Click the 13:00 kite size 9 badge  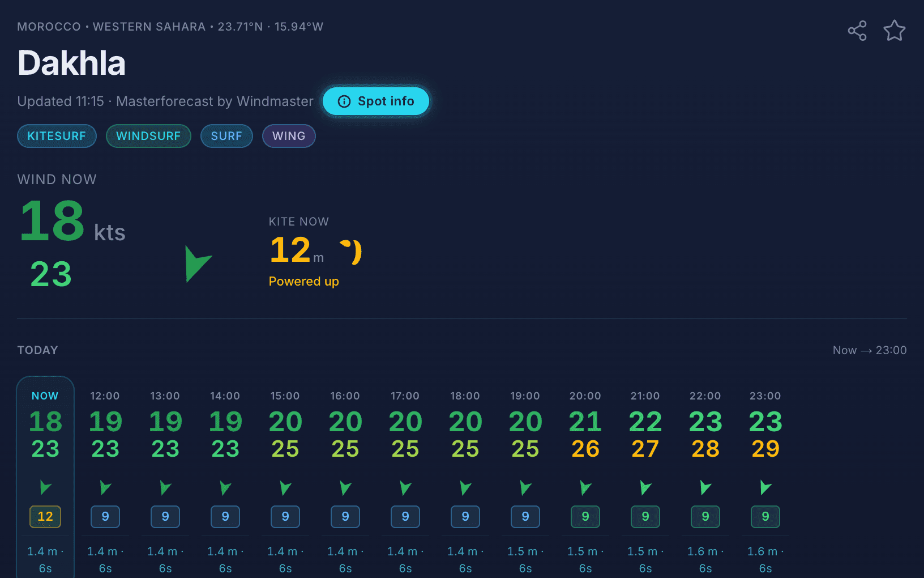tap(165, 517)
